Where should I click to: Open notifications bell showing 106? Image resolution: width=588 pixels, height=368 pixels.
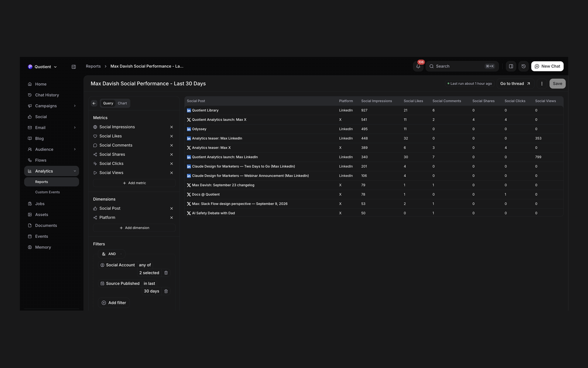[x=418, y=66]
